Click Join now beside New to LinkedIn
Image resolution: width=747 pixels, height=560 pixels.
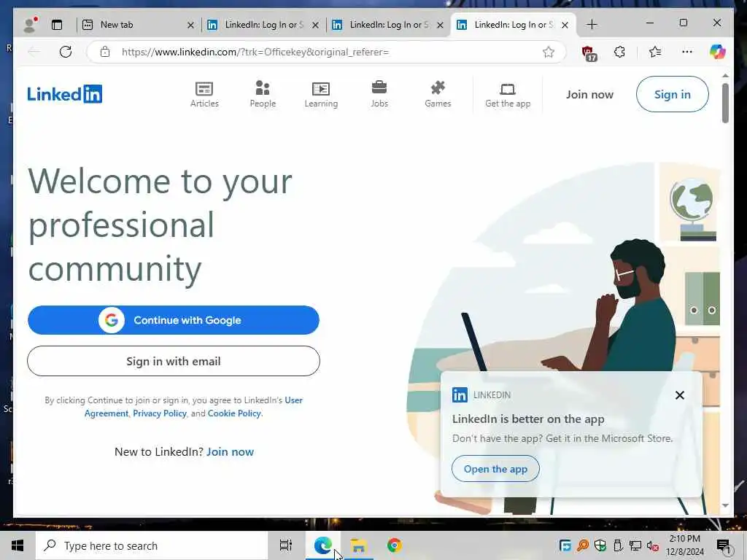click(x=230, y=452)
